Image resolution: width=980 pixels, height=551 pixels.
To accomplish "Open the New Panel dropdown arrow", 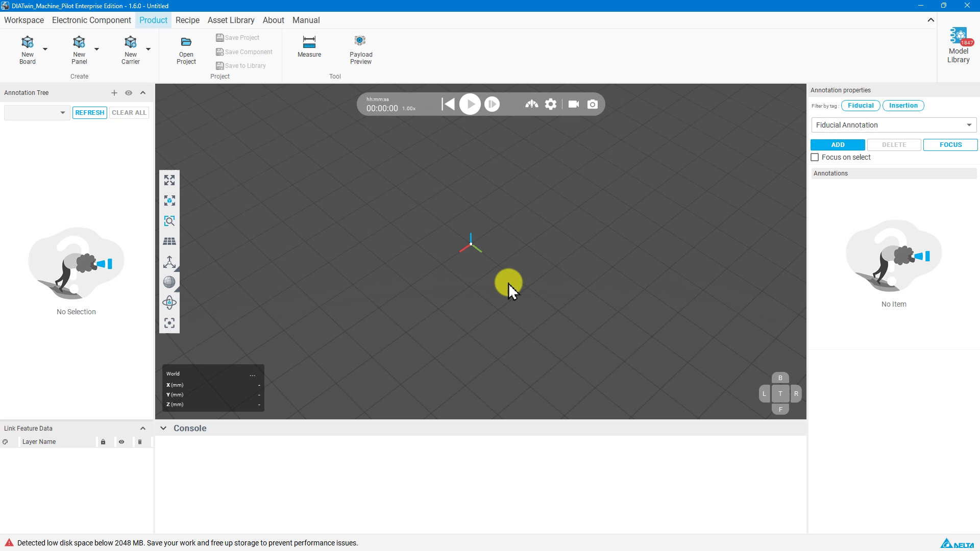I will (x=96, y=49).
